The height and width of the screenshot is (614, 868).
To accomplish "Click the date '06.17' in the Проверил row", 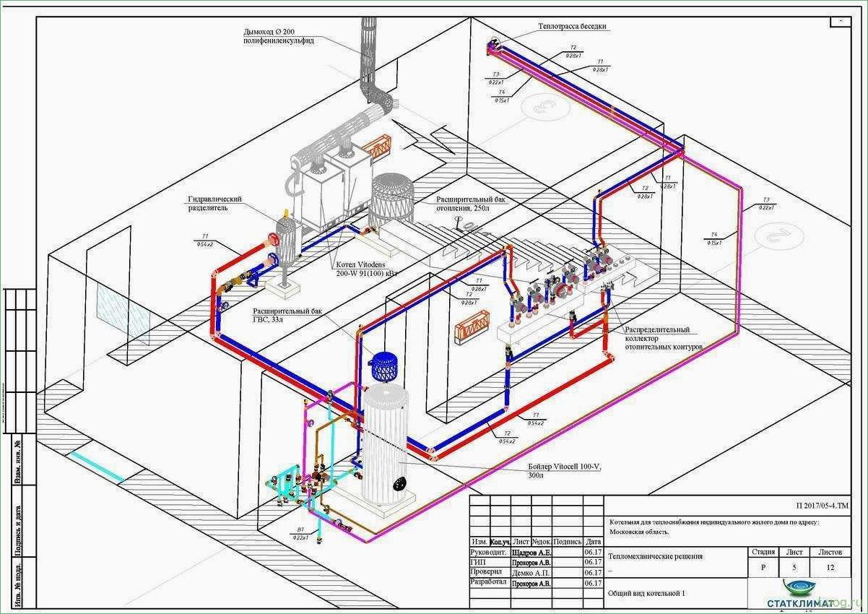I will pyautogui.click(x=593, y=571).
